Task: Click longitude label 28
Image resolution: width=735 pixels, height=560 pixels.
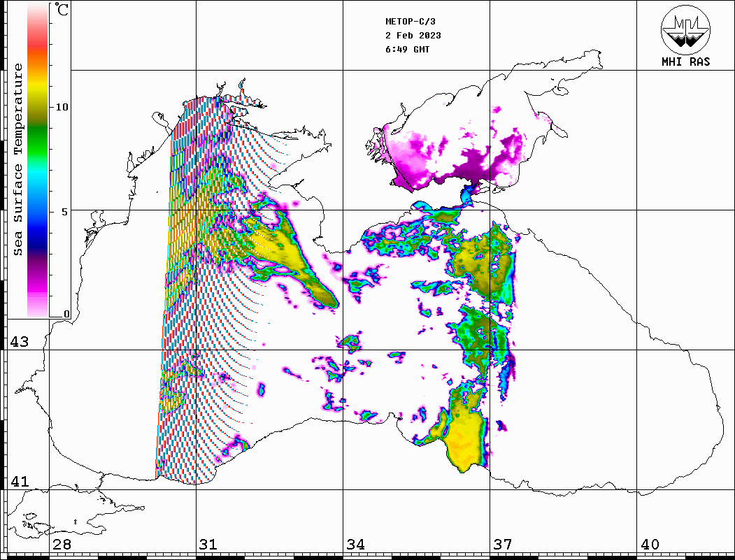Action: pyautogui.click(x=62, y=544)
